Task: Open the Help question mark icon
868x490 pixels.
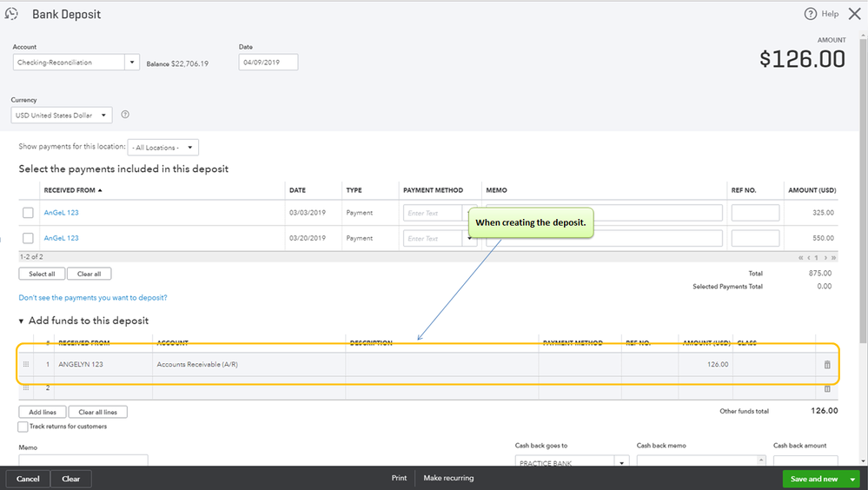Action: click(x=810, y=14)
